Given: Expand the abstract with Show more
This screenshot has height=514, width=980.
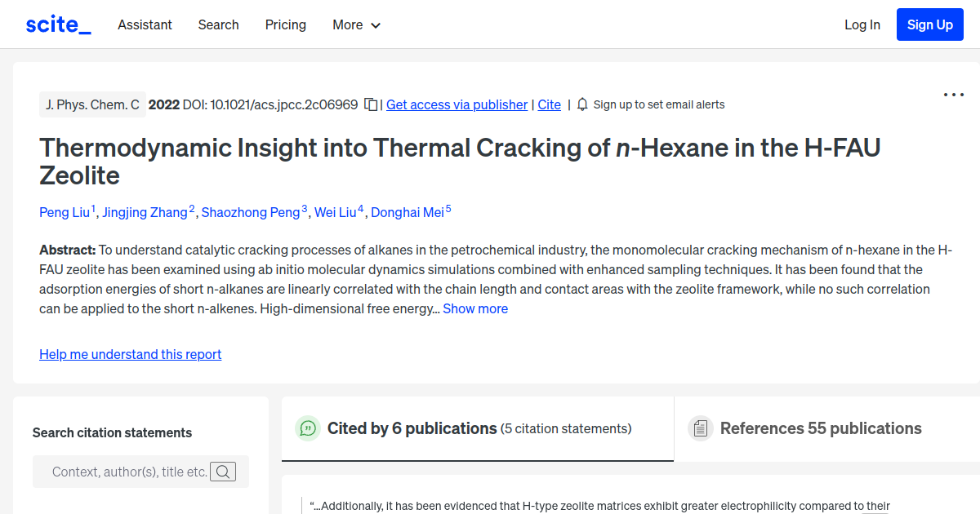Looking at the screenshot, I should click(x=475, y=308).
